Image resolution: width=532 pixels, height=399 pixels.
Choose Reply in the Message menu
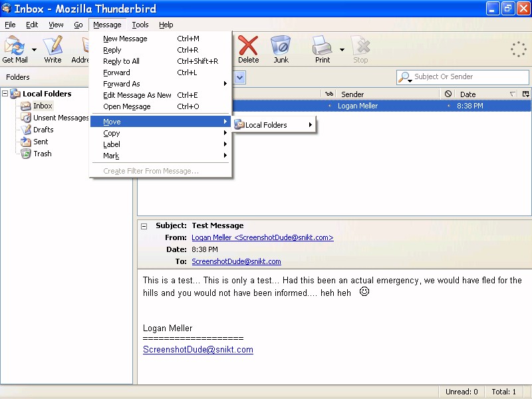[x=160, y=50]
